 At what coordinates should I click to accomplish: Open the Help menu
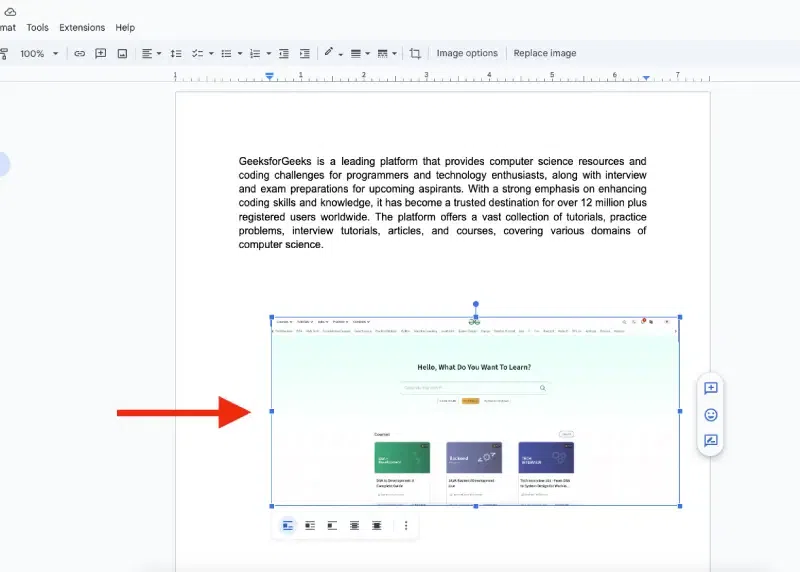pyautogui.click(x=125, y=28)
